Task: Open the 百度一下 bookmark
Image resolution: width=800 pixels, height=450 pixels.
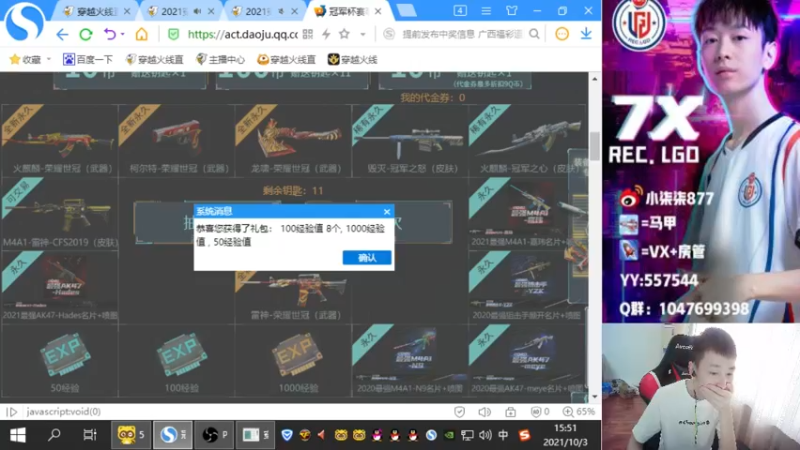Action: (x=88, y=60)
